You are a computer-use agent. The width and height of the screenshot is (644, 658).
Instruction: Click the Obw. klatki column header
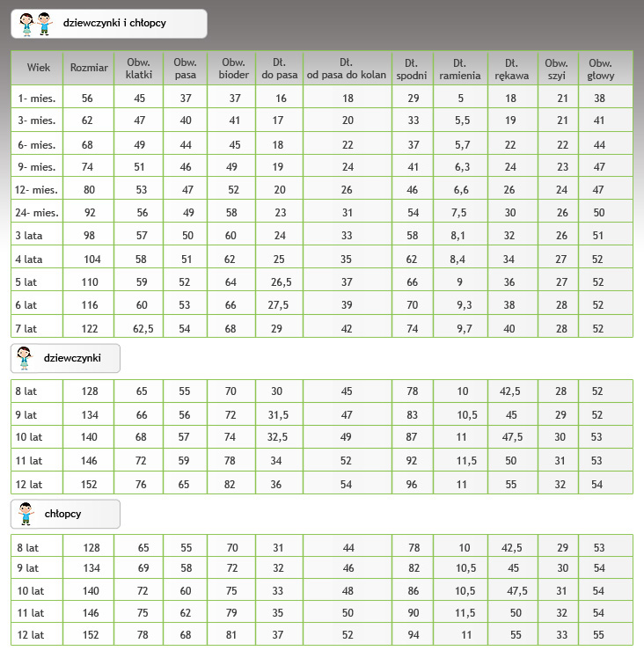click(139, 69)
